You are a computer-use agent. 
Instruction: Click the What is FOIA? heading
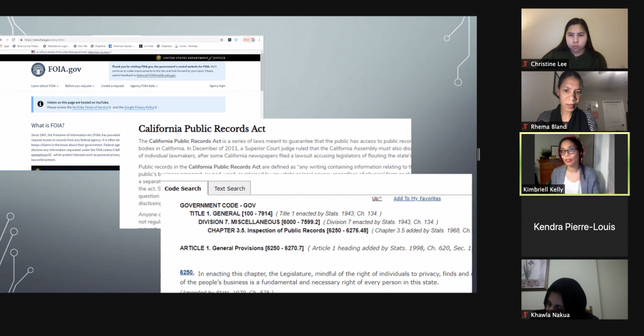[x=48, y=125]
